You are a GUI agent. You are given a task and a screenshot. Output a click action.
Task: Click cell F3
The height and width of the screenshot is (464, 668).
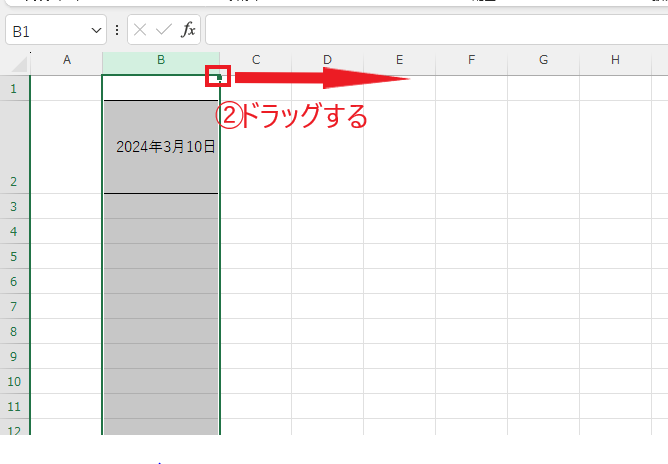click(x=471, y=206)
